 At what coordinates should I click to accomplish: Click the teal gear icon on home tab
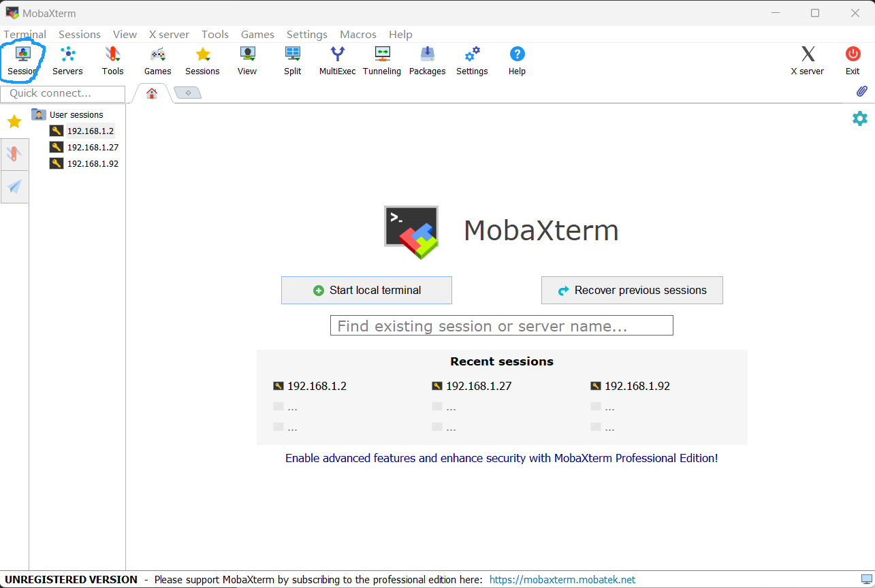[x=860, y=118]
